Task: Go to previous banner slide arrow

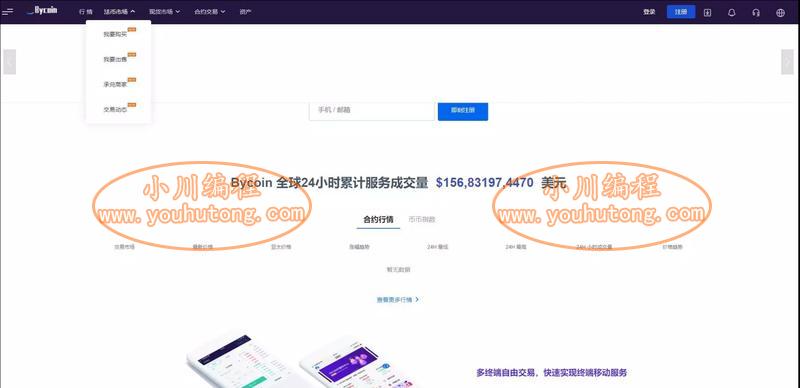Action: 10,62
